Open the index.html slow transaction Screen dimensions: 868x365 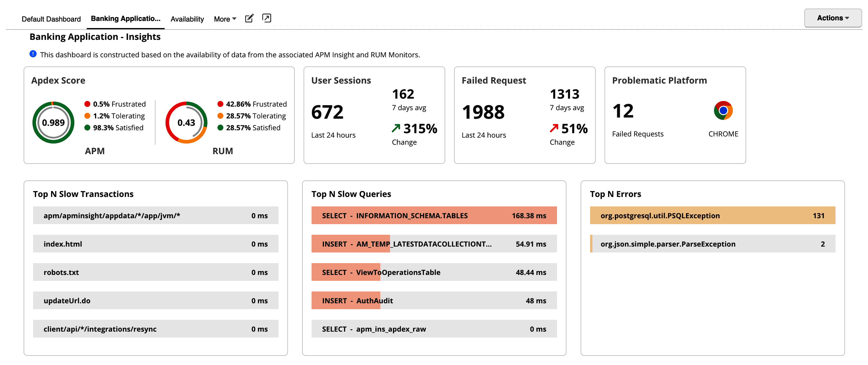[x=155, y=244]
